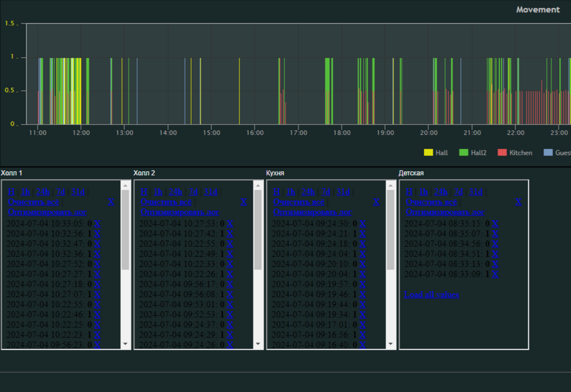
Task: Delete the 09:24:30 entry in Кухня
Action: [x=362, y=224]
